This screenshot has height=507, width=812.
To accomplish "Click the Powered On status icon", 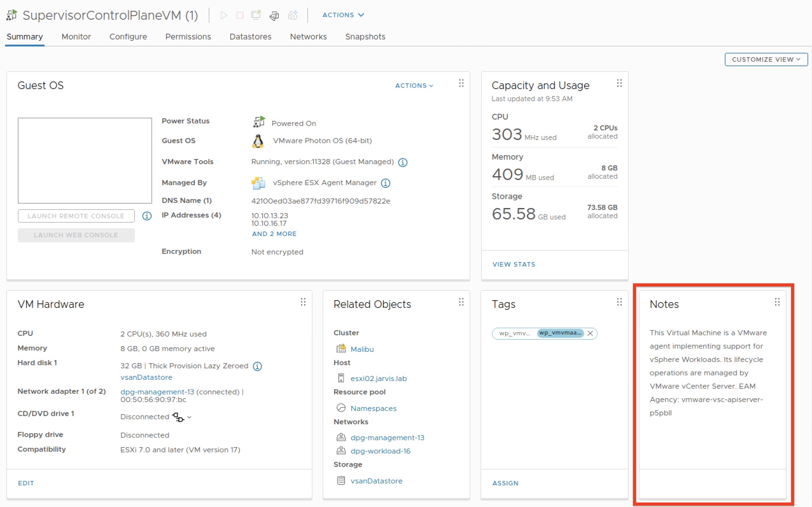I will point(259,122).
